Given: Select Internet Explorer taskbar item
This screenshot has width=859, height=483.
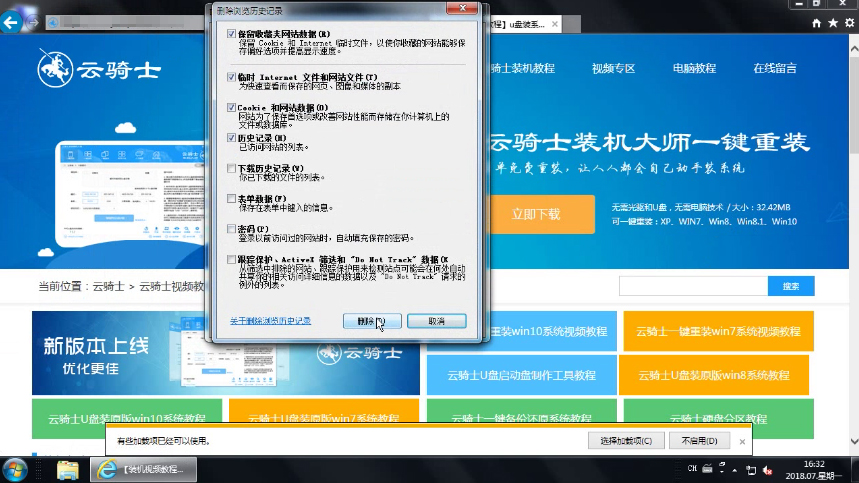Looking at the screenshot, I should click(144, 469).
